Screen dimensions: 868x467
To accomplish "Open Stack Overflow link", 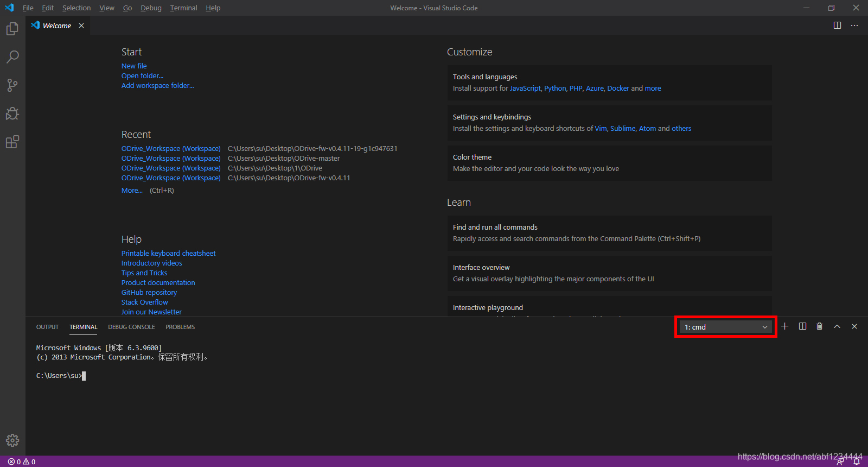I will pyautogui.click(x=144, y=302).
